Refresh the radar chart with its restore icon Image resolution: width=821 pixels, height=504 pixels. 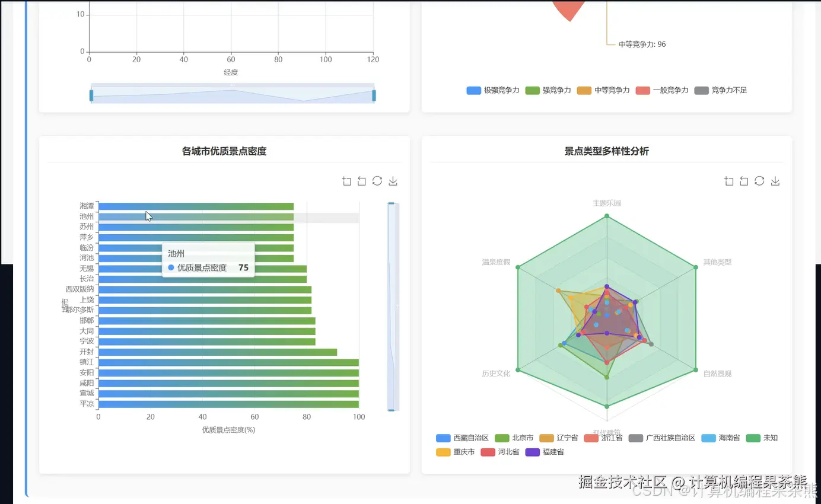tap(760, 181)
